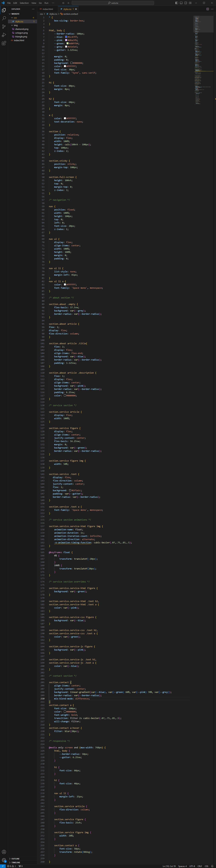
Task: Click the UTF-8 encoding indicator
Action: 192,866
